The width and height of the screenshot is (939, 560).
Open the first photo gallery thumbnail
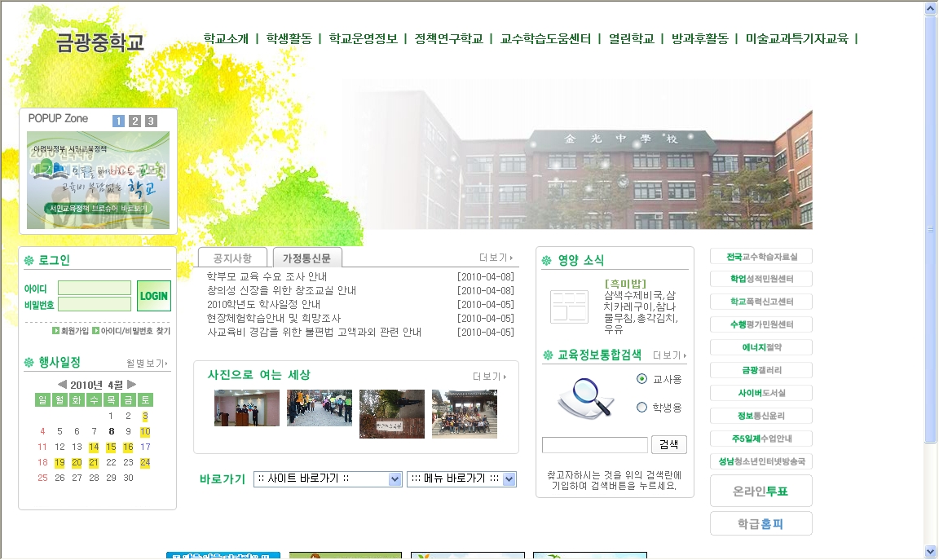246,408
